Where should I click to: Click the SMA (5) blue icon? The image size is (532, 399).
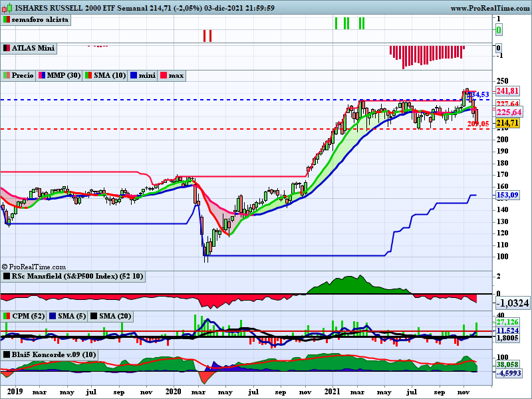[x=53, y=317]
